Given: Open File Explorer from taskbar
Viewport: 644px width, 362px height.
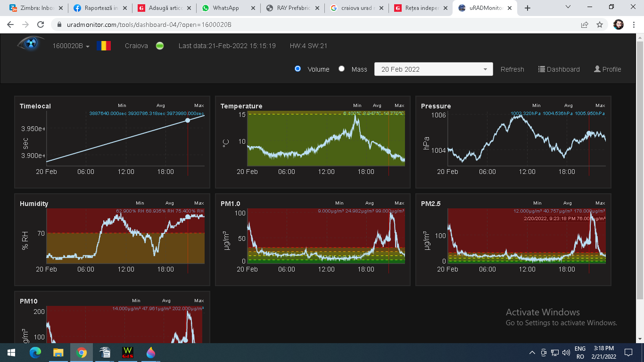Looking at the screenshot, I should pyautogui.click(x=58, y=352).
